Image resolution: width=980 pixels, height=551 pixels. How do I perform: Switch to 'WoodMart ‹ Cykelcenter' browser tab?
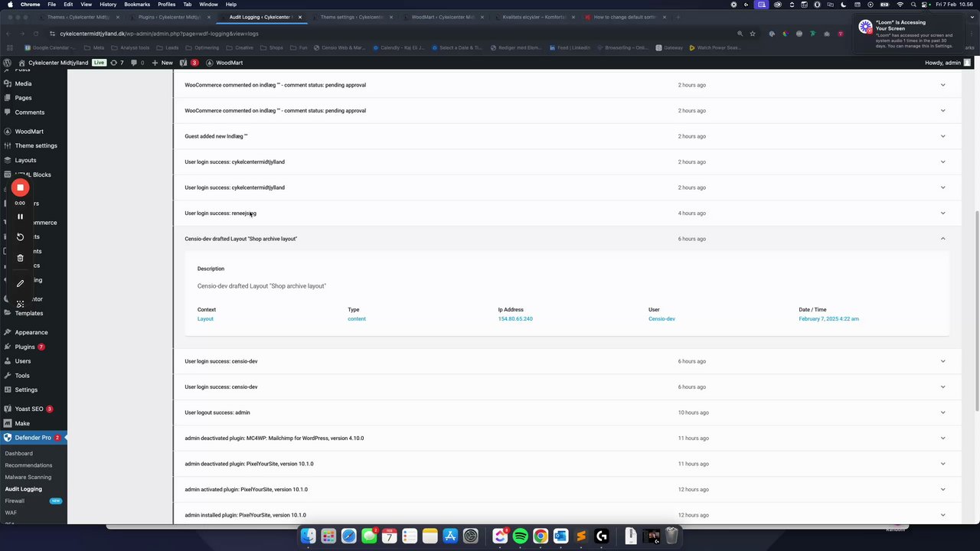click(x=443, y=17)
